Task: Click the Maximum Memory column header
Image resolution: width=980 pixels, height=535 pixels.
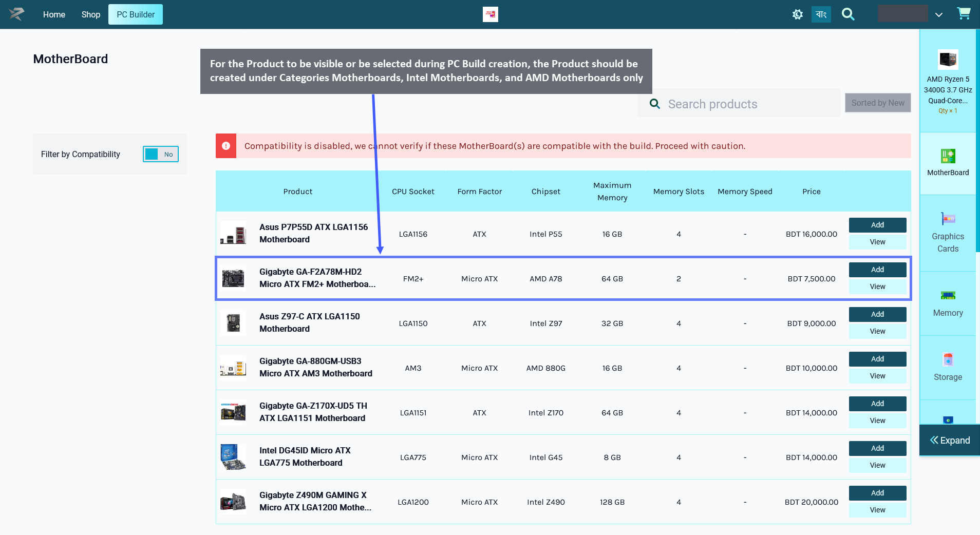Action: [x=612, y=192]
